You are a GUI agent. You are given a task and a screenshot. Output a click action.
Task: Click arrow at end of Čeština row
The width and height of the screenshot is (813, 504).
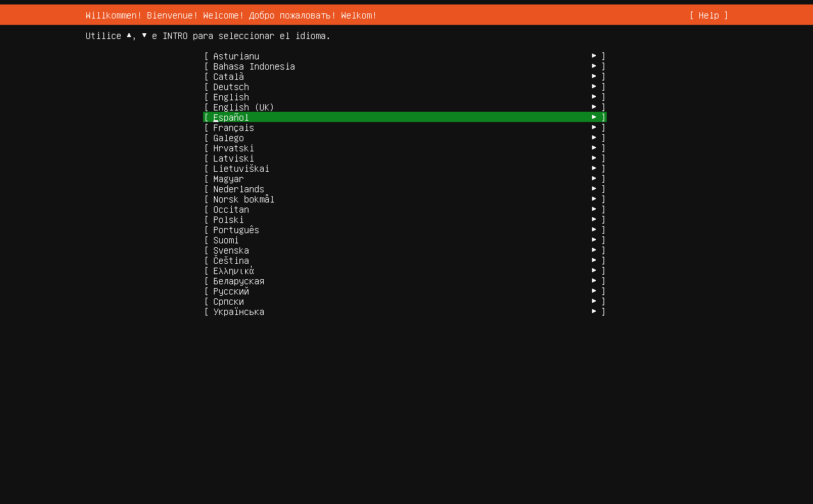point(594,260)
